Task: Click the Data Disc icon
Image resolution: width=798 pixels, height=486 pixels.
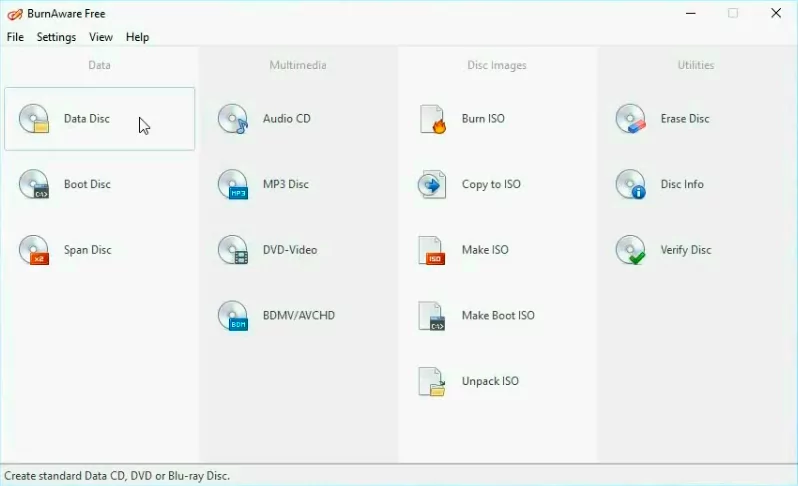Action: [x=34, y=119]
